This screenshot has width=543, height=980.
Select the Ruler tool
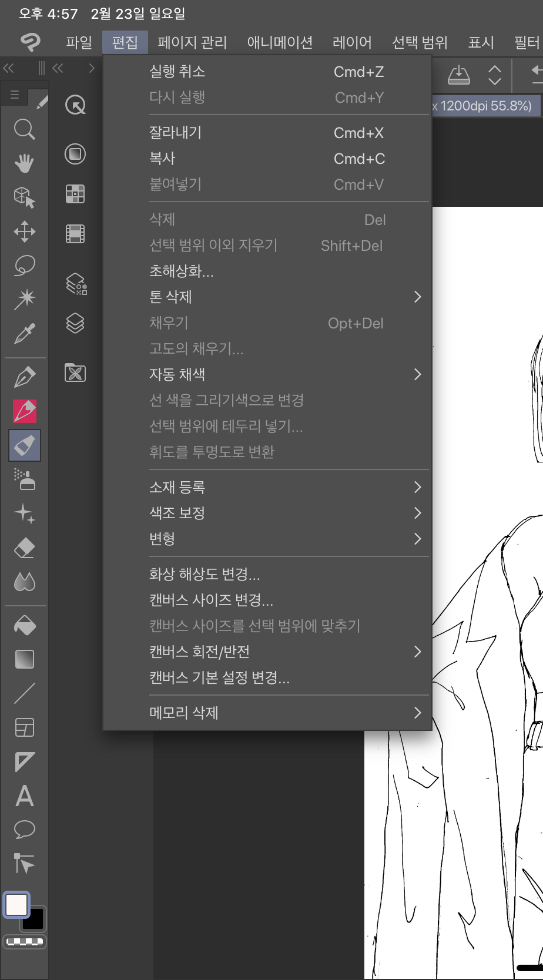[24, 762]
